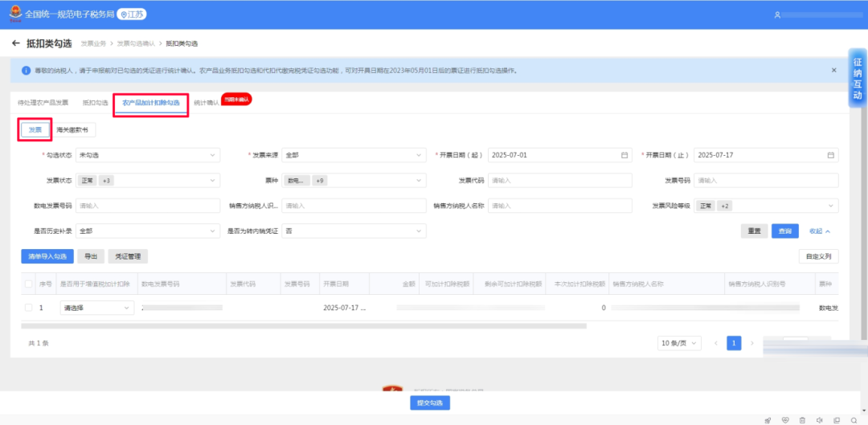Select the 海关缴款书 sub-tab
Image resolution: width=868 pixels, height=425 pixels.
click(x=72, y=129)
